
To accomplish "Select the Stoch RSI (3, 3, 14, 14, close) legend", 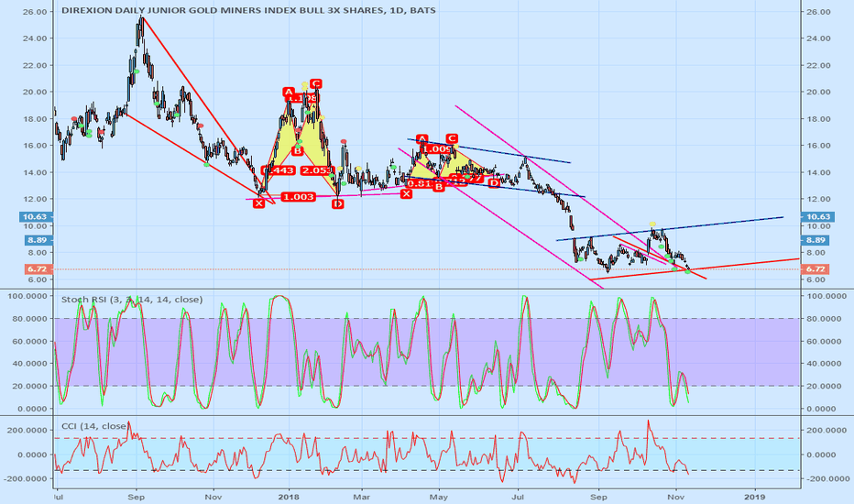I will pyautogui.click(x=132, y=299).
